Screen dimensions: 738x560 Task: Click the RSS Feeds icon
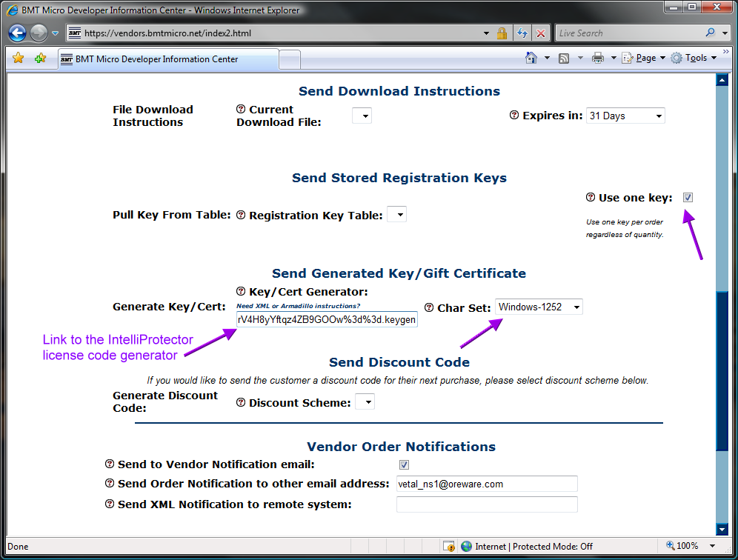click(564, 59)
